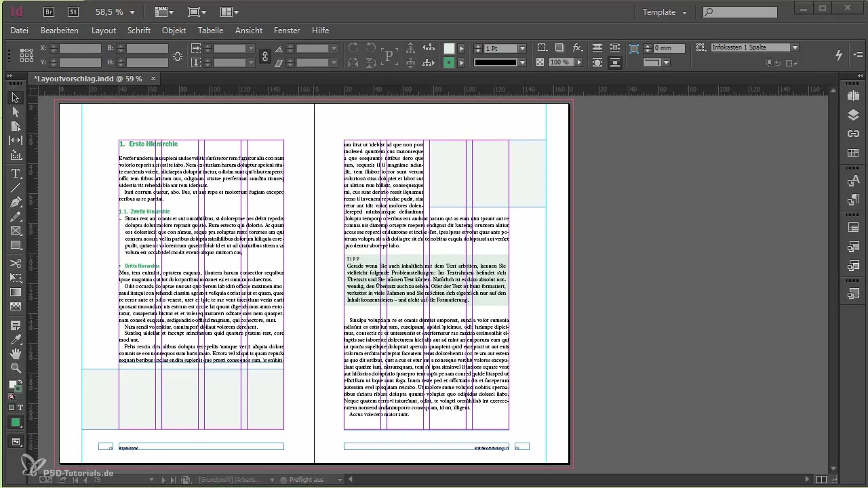The image size is (868, 488).
Task: Click the Rotate 90° clockwise icon
Action: point(353,48)
